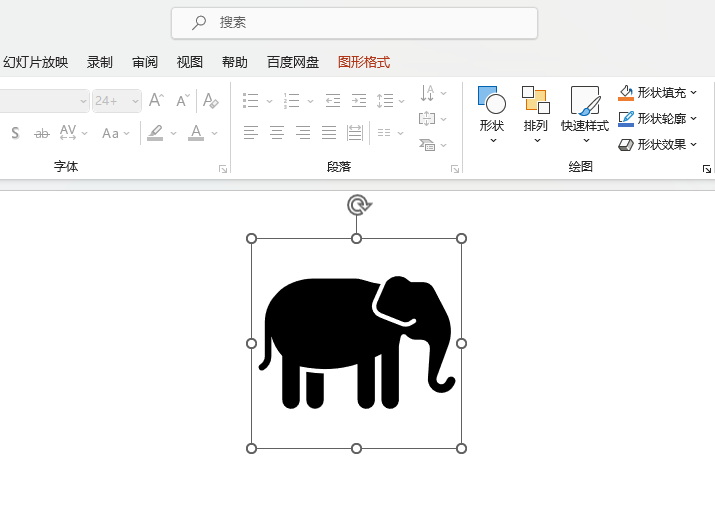Open font dialog launcher
This screenshot has height=528, width=715.
click(x=223, y=169)
